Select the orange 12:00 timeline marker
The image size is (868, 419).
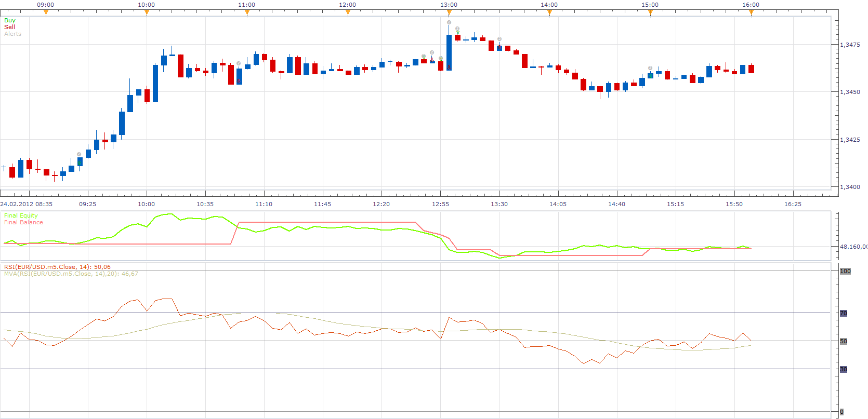348,13
